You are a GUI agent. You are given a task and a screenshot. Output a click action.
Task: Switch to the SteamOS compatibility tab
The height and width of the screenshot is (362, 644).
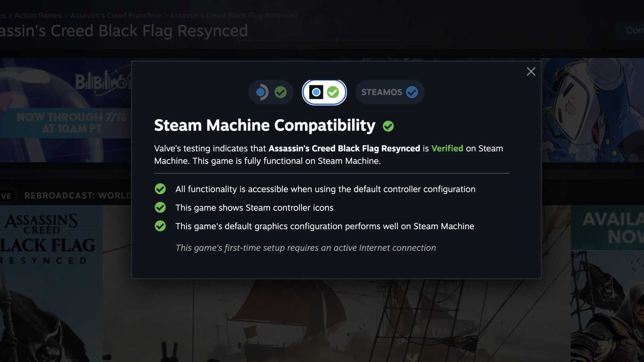[x=390, y=92]
